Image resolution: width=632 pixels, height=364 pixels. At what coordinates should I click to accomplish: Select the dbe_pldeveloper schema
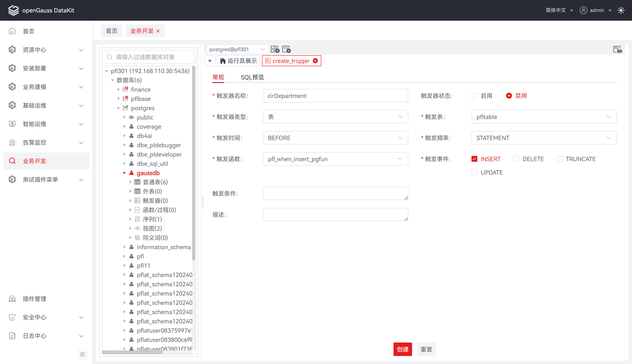coord(159,154)
